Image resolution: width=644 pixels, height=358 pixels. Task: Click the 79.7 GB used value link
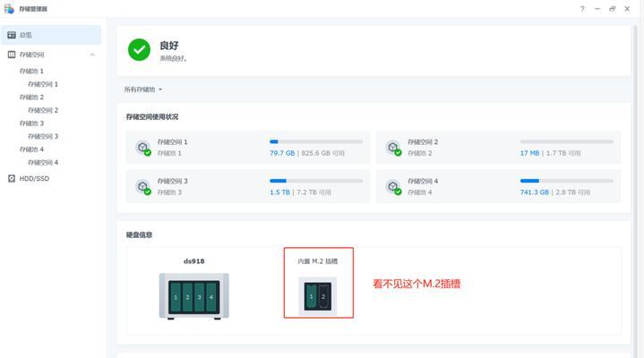282,153
